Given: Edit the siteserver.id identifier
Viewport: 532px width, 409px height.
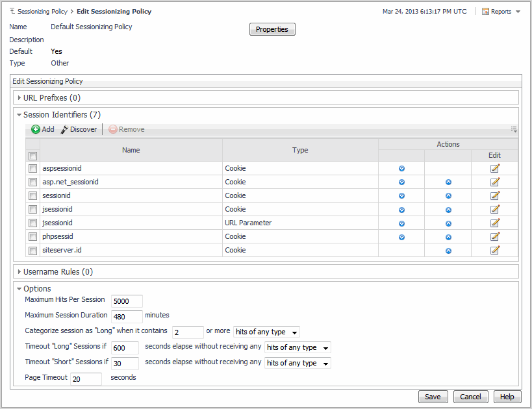Looking at the screenshot, I should [495, 250].
